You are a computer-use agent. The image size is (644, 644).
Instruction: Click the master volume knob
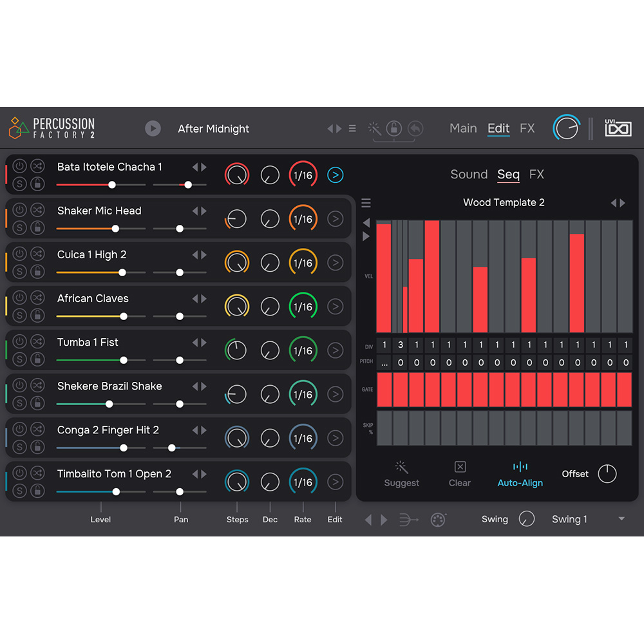click(566, 128)
